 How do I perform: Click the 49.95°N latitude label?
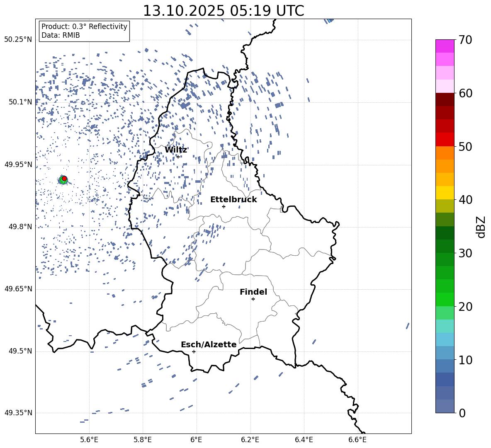(18, 165)
